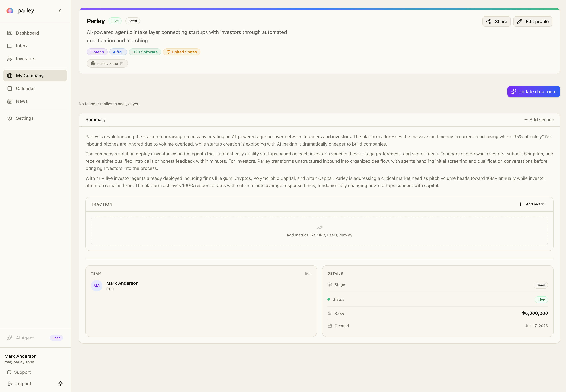Viewport: 566px width, 392px height.
Task: Click the Created calendar icon in Details
Action: 330,326
